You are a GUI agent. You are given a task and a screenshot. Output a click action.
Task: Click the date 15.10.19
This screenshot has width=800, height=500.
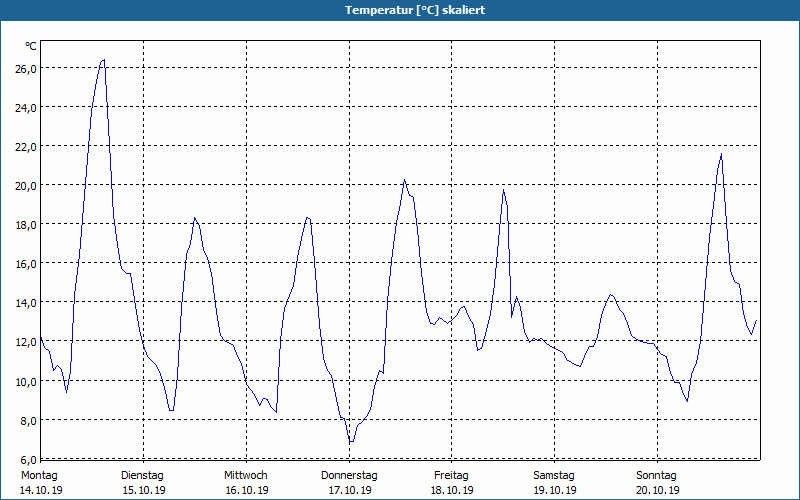pyautogui.click(x=144, y=490)
